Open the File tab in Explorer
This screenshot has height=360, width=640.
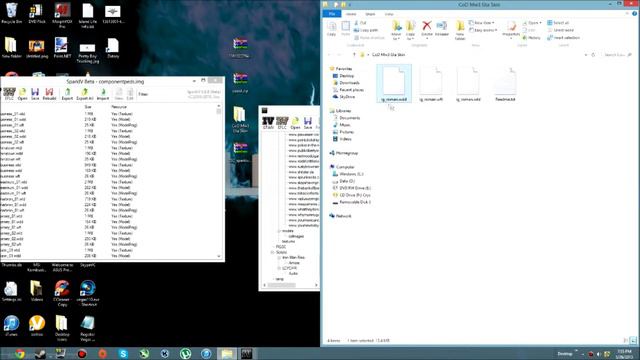click(x=332, y=14)
